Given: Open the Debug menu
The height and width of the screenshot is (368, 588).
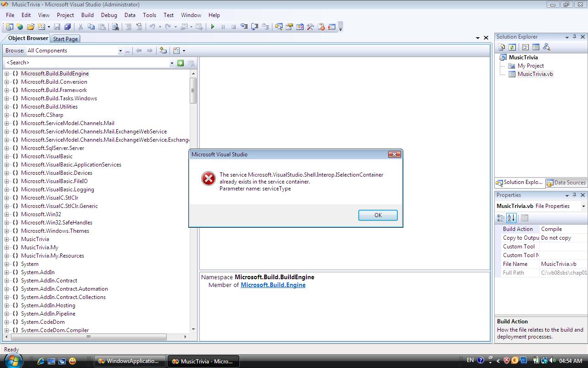Looking at the screenshot, I should coord(109,15).
